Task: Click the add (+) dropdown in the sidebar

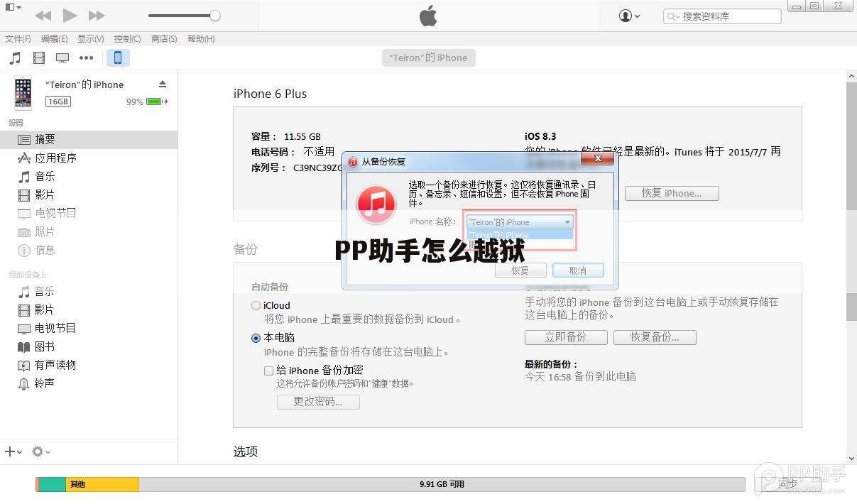Action: pos(13,451)
